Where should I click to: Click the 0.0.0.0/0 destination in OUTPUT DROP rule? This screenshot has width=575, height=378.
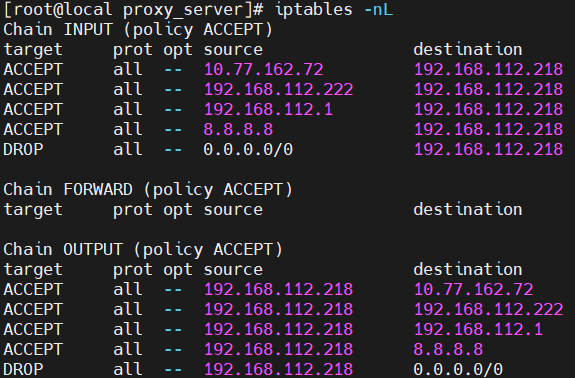pos(458,369)
